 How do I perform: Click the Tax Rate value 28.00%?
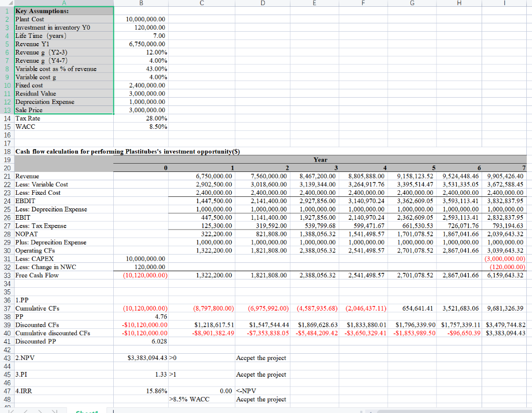click(x=141, y=118)
